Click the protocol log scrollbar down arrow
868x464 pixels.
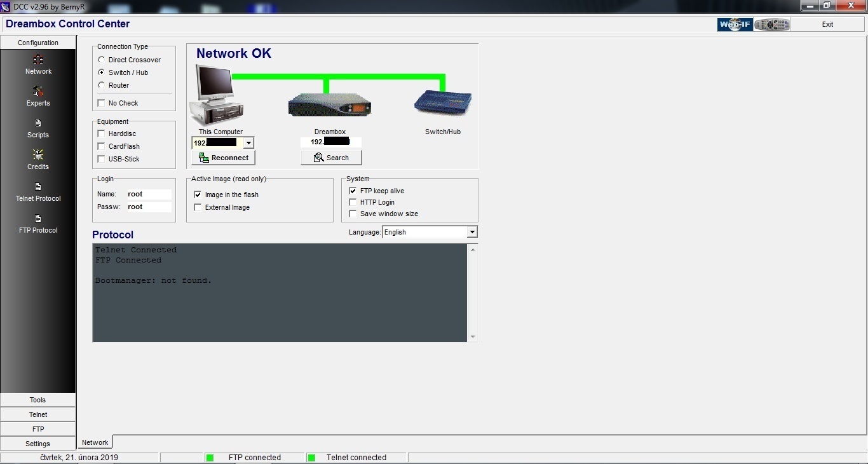point(473,337)
